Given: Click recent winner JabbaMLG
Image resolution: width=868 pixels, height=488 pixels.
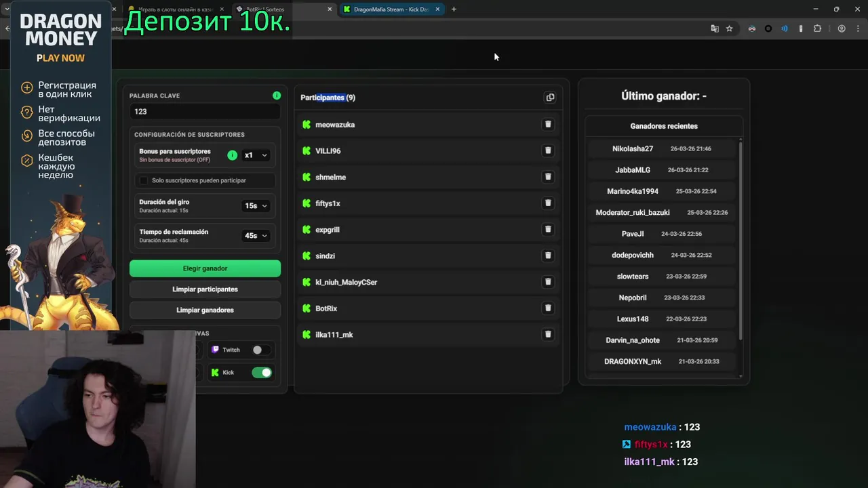Looking at the screenshot, I should pyautogui.click(x=633, y=170).
